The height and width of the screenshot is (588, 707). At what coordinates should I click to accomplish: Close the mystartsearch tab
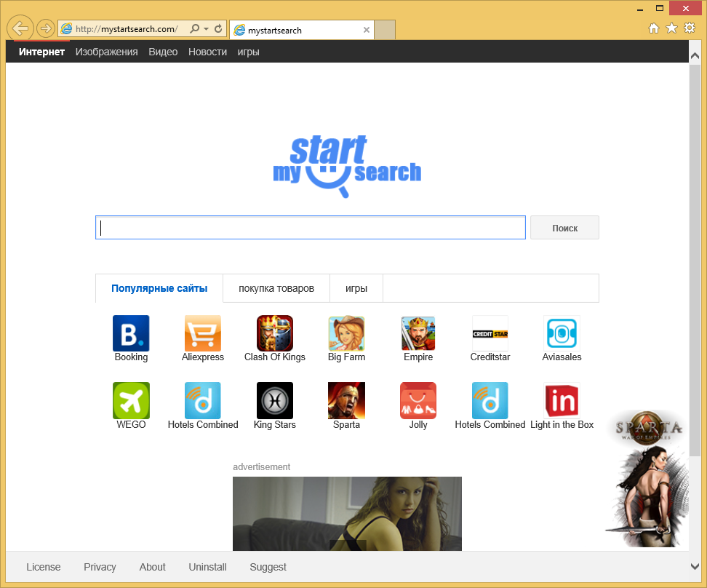point(367,30)
